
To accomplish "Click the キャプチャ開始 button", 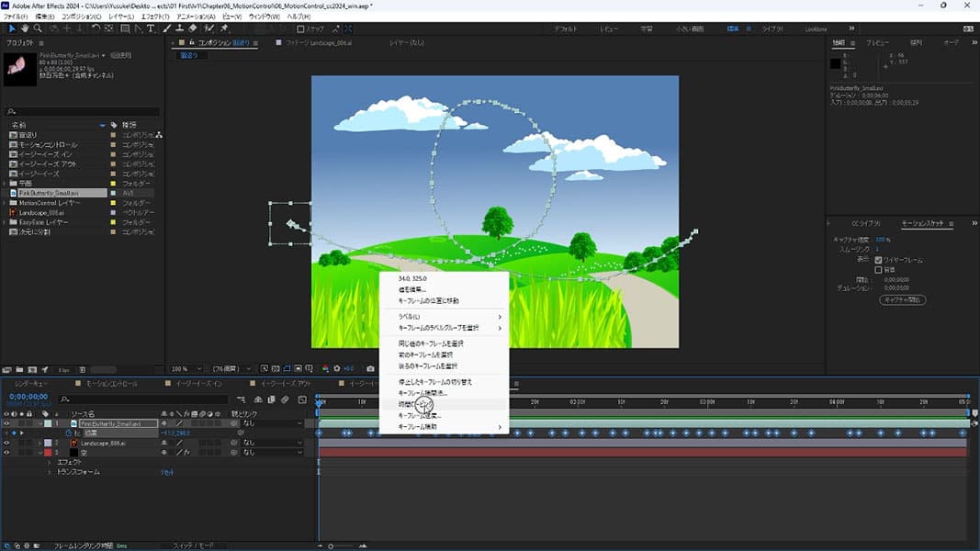I will (902, 299).
